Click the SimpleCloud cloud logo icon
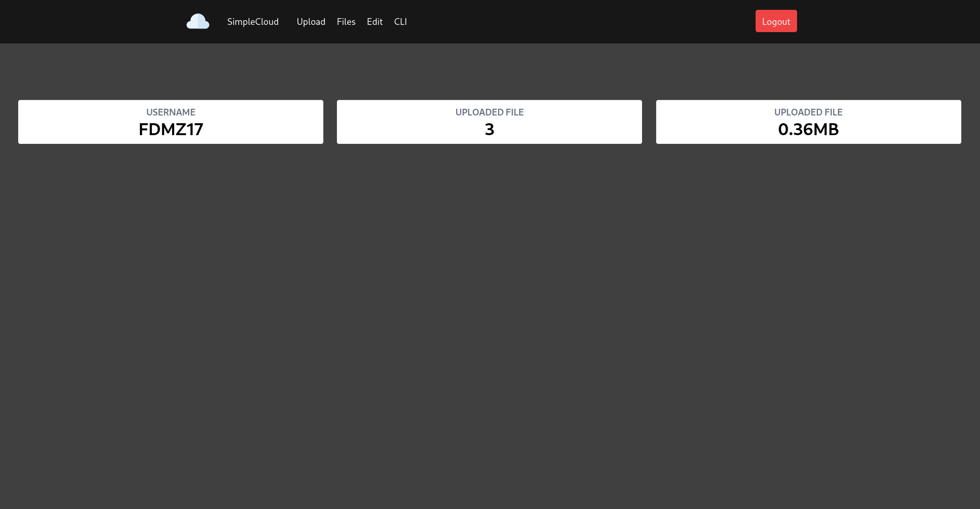980x509 pixels. tap(197, 21)
